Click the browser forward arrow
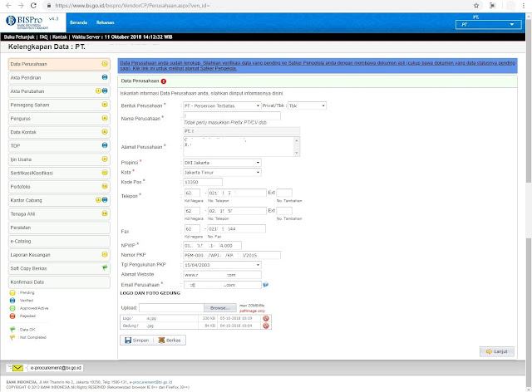The width and height of the screenshot is (532, 392). coord(21,6)
